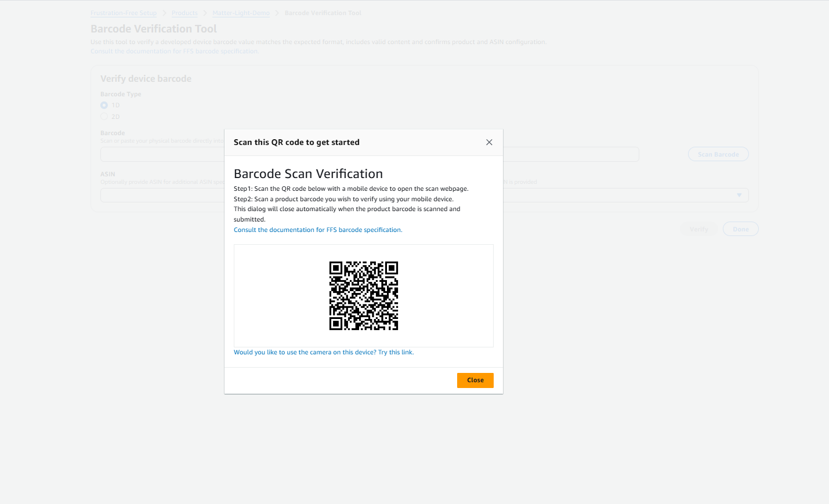Image resolution: width=829 pixels, height=504 pixels.
Task: Dismiss the QR dialog using the X icon
Action: click(x=489, y=142)
